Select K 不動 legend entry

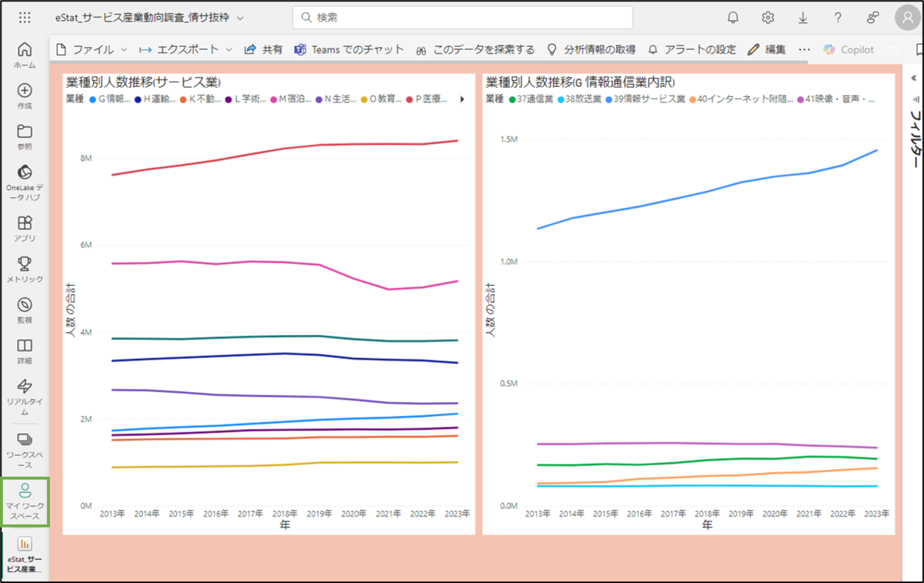tap(200, 99)
